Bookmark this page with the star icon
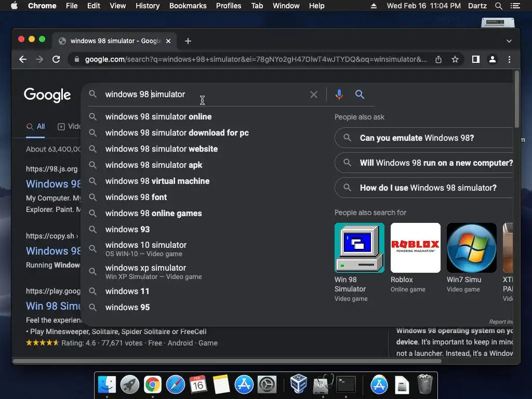The height and width of the screenshot is (399, 532). (x=455, y=59)
